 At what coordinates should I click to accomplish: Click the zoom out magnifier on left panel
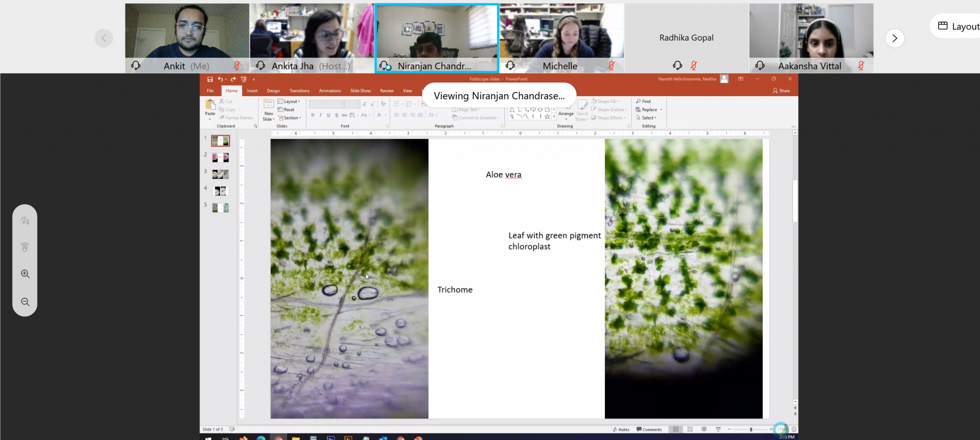[25, 302]
